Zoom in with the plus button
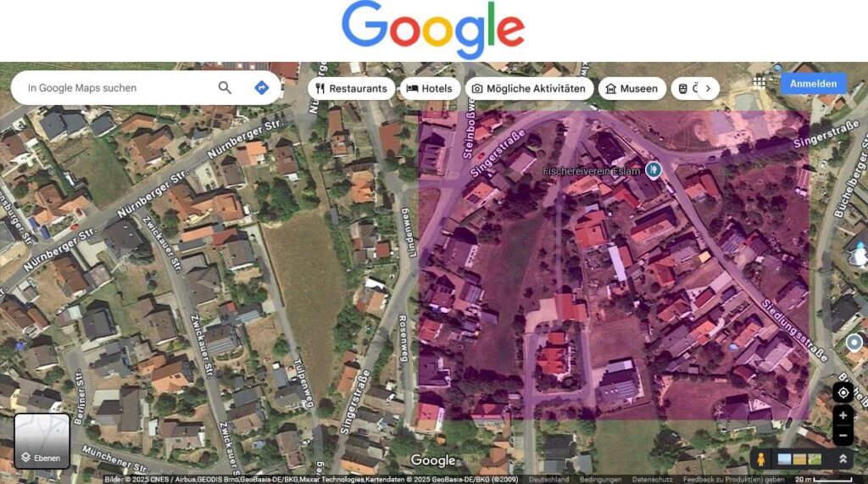Viewport: 868px width, 484px height. tap(843, 415)
